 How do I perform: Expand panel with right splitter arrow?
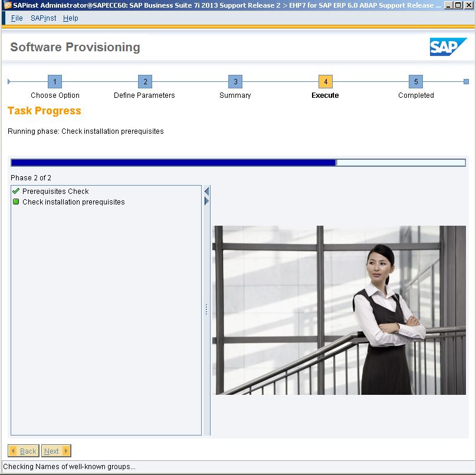pos(206,201)
